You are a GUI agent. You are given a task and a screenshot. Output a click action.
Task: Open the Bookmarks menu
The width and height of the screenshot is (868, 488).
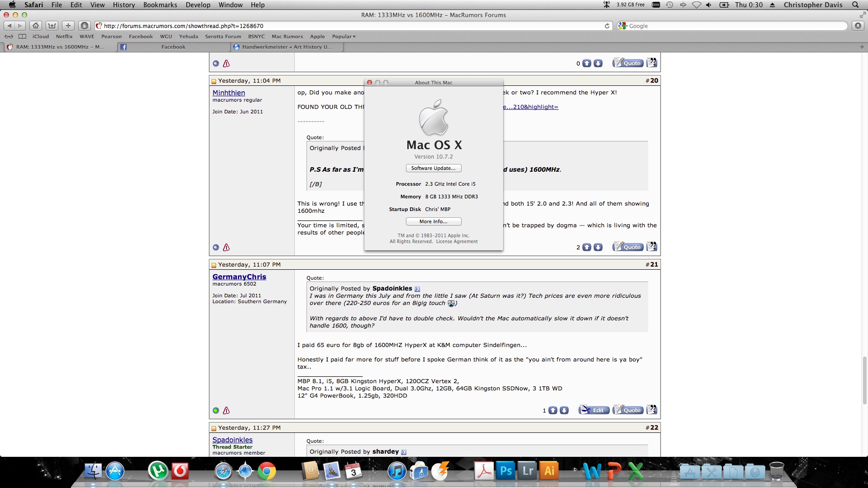(160, 5)
